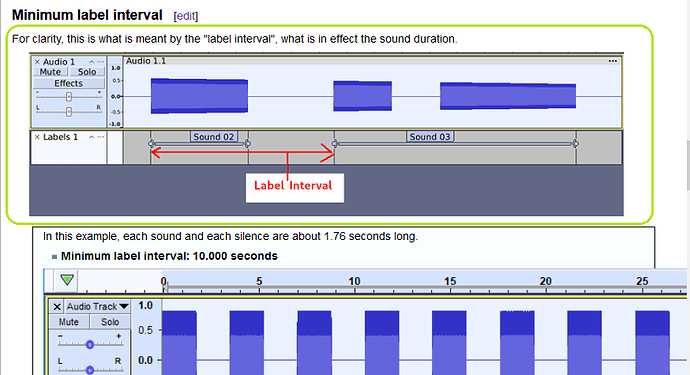The image size is (690, 375).
Task: Click the 25 mark on the timeline ruler
Action: [x=642, y=281]
